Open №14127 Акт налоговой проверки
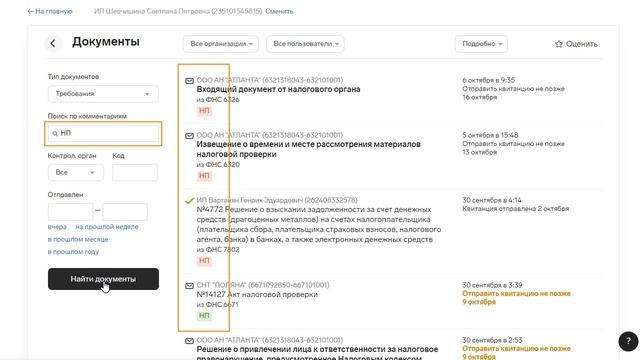This screenshot has width=640, height=360. click(x=257, y=295)
